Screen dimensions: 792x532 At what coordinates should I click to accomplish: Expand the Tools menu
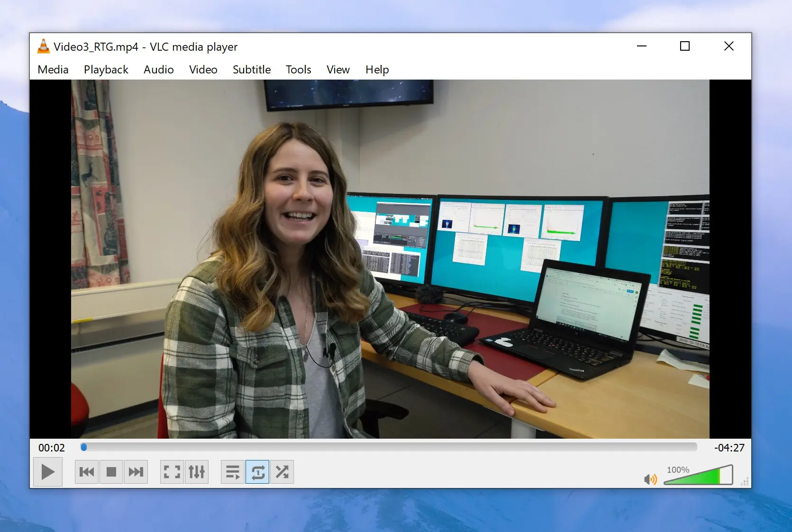(299, 70)
